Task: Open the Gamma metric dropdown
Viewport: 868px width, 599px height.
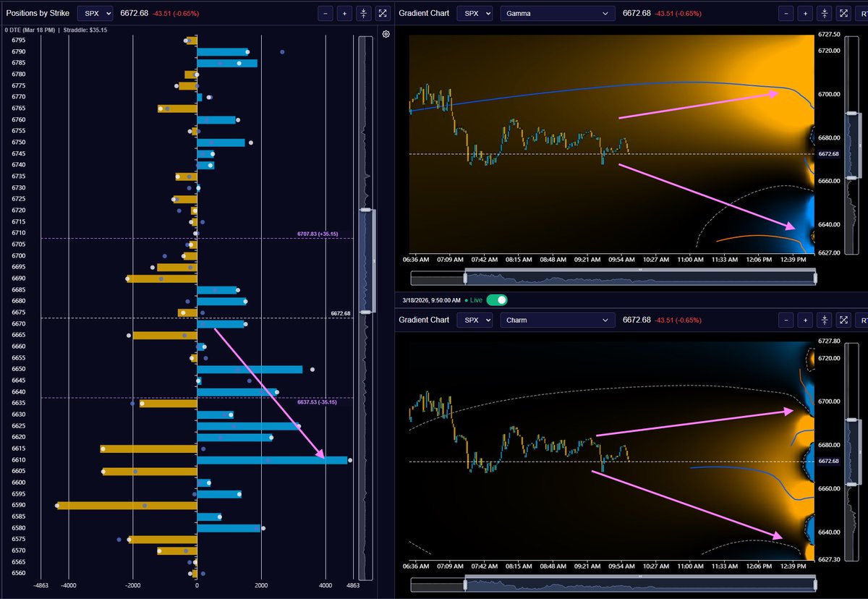Action: [557, 13]
